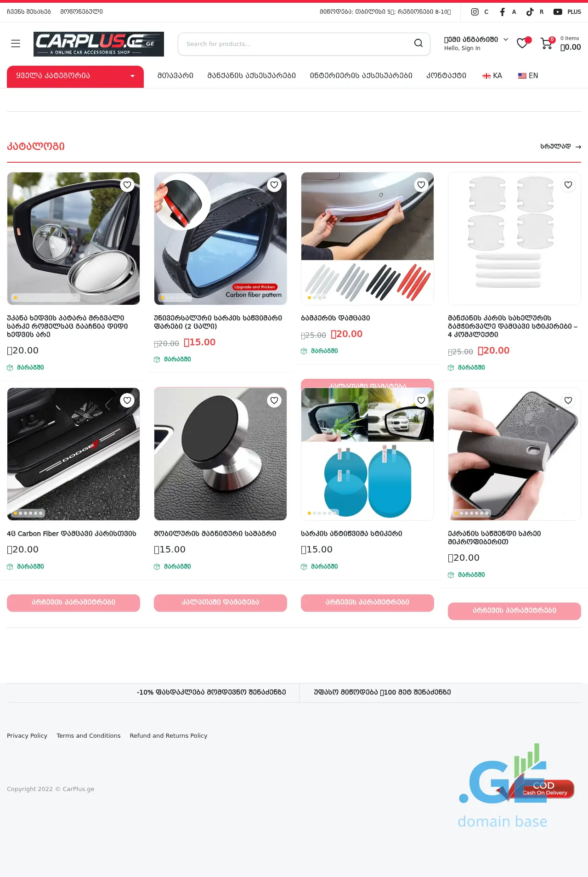Switch language to EN
Viewport: 588px width, 877px height.
[528, 76]
